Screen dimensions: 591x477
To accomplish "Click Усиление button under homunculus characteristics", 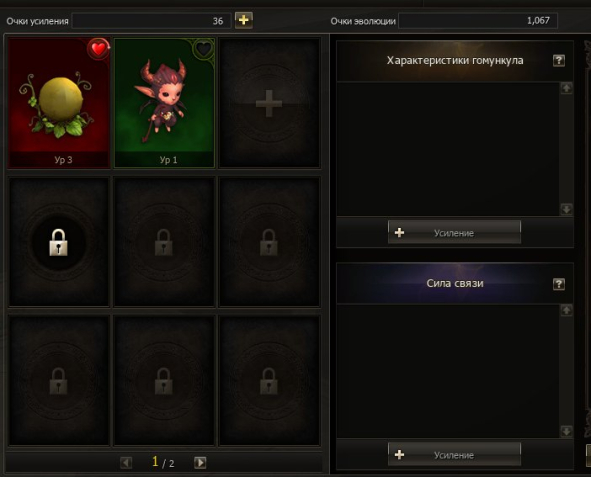I will pos(454,232).
